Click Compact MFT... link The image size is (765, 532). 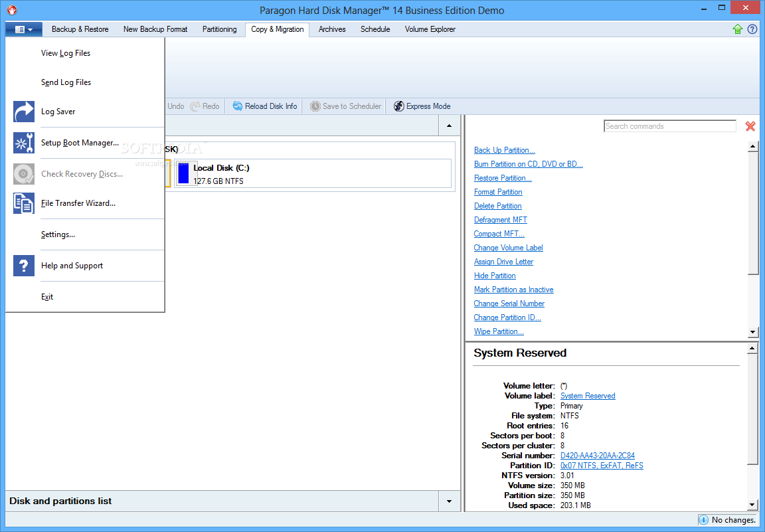[499, 234]
